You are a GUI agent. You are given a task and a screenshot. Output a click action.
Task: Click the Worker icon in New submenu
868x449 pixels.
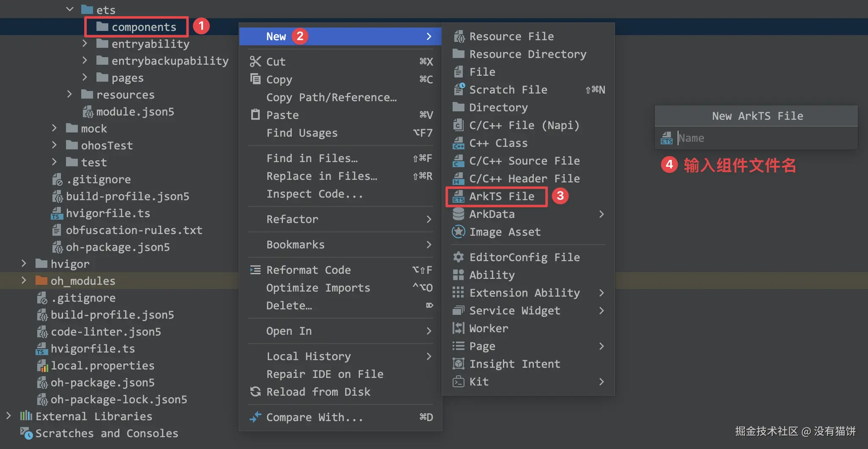(459, 328)
